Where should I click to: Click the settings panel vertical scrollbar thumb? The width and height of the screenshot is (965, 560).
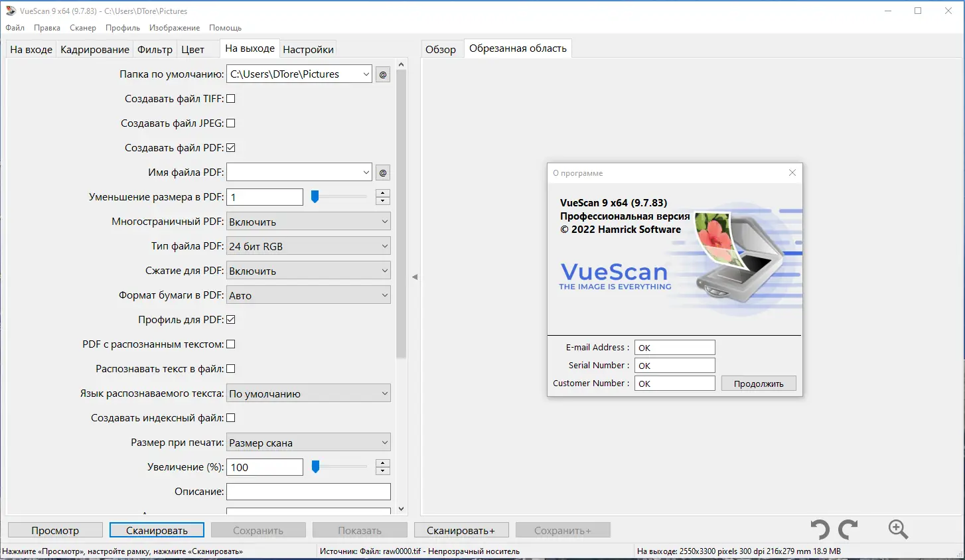(x=401, y=214)
